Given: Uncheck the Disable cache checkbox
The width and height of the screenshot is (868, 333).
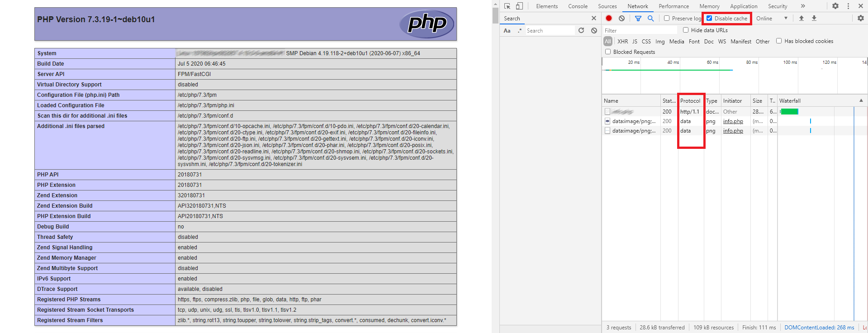Looking at the screenshot, I should coord(709,18).
